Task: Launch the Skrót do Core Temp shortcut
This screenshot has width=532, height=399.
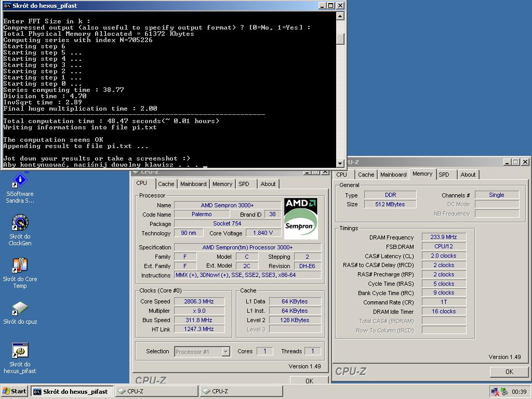Action: point(20,273)
